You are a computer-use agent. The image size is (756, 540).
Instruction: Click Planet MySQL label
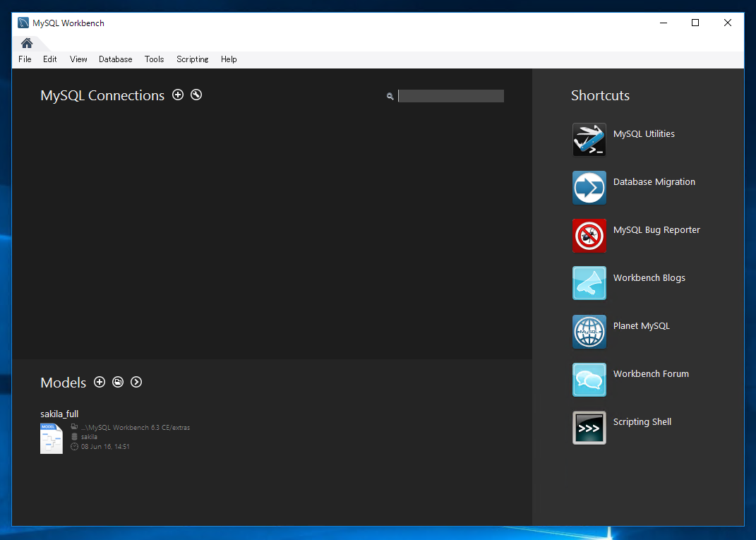[x=641, y=326]
